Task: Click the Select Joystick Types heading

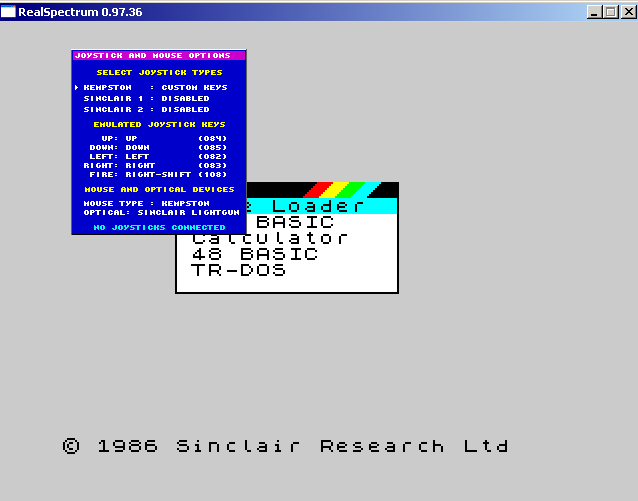Action: [160, 72]
